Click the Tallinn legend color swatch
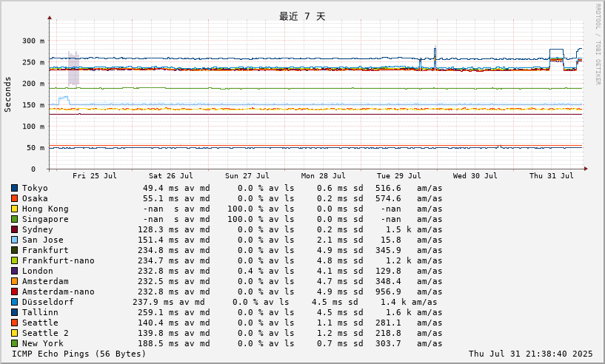 [14, 313]
